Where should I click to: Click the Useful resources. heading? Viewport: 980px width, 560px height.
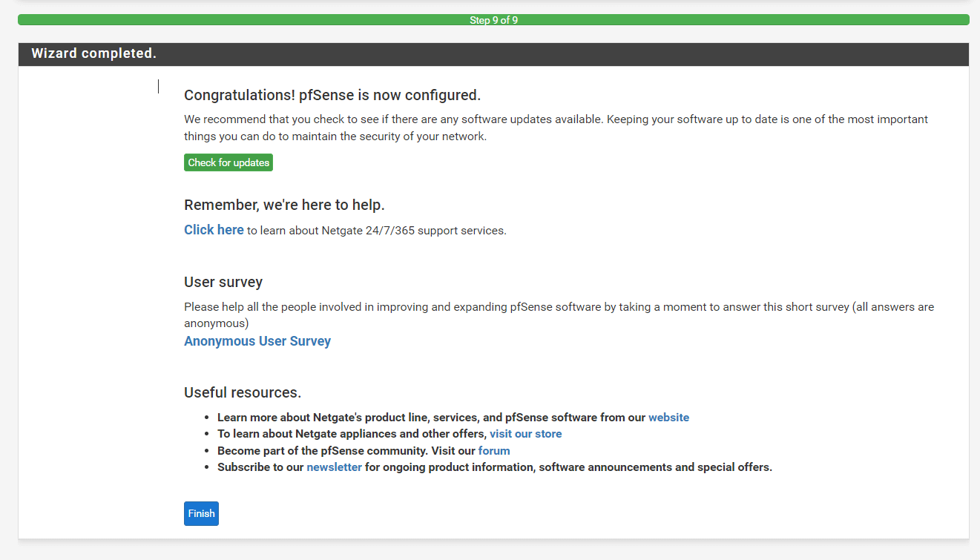pos(243,392)
